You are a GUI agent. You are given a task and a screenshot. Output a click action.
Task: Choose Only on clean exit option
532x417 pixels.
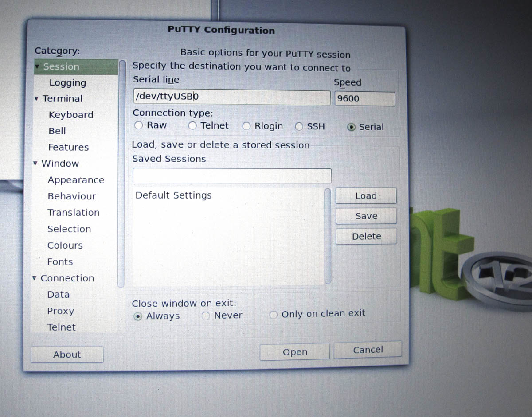[273, 314]
